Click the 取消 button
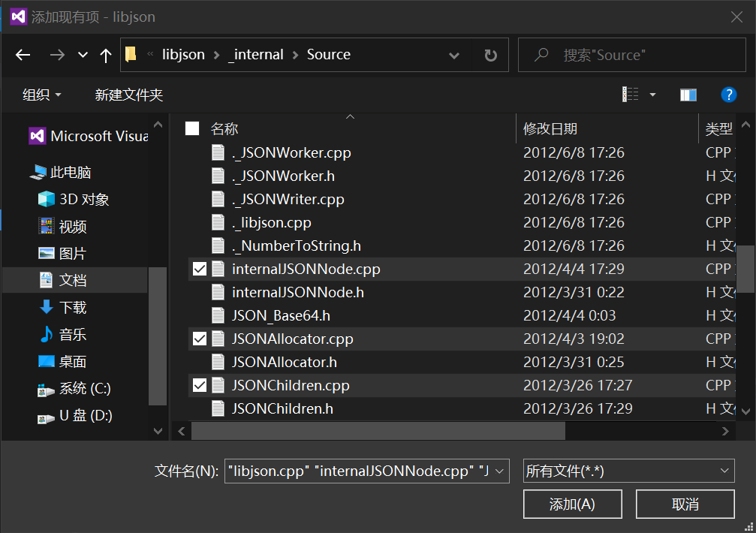Image resolution: width=756 pixels, height=533 pixels. (685, 504)
